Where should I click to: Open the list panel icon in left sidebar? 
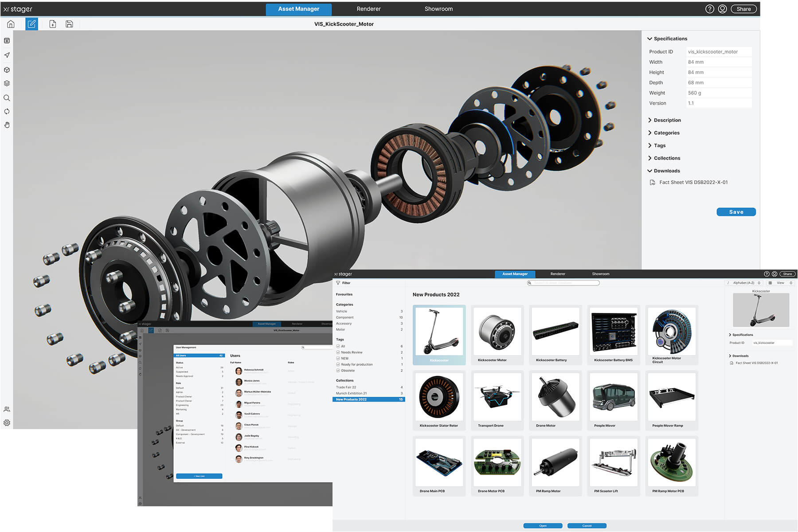pyautogui.click(x=7, y=41)
